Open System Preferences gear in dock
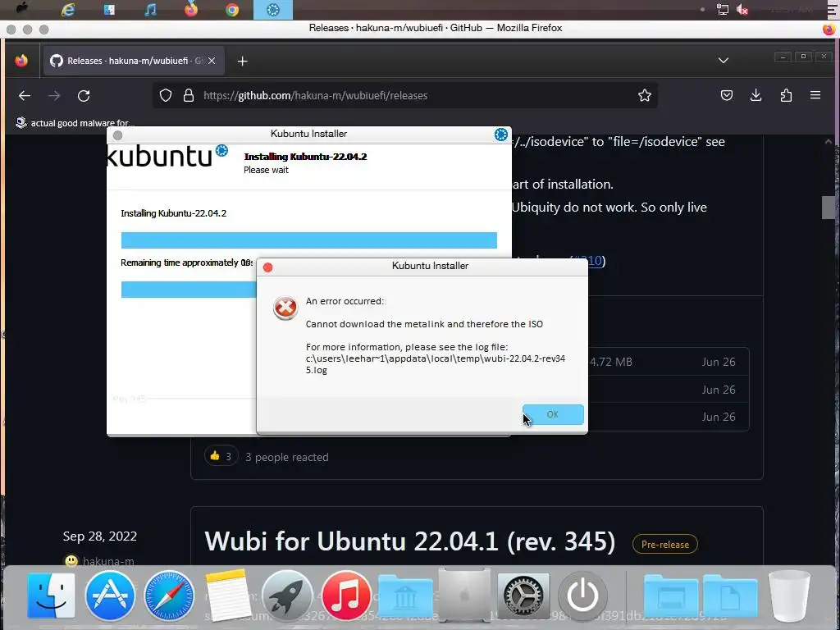 point(523,596)
